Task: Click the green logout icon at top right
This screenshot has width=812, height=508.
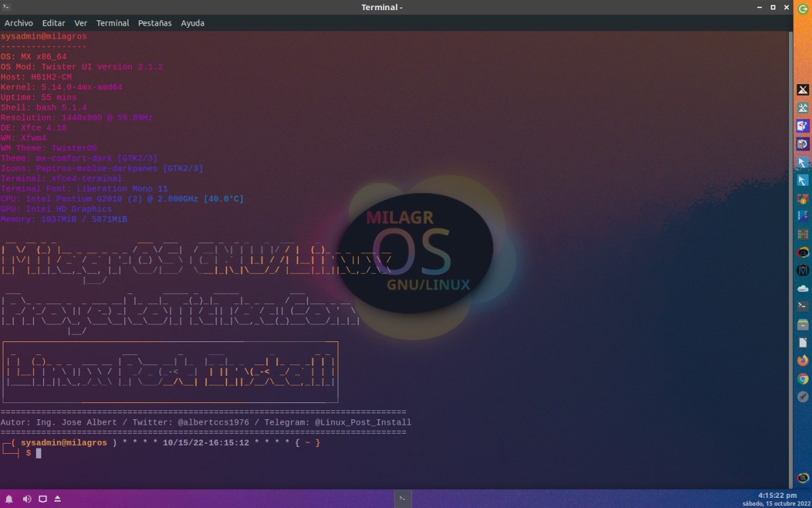Action: point(803,7)
